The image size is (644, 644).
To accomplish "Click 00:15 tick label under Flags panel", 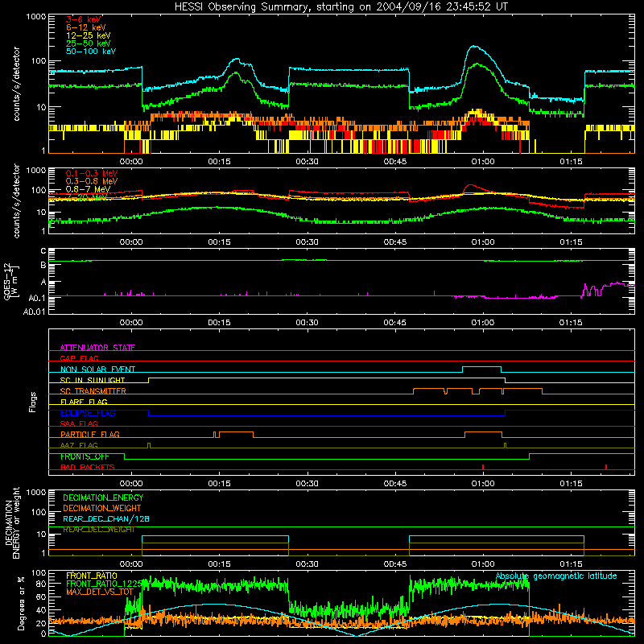I will point(219,484).
